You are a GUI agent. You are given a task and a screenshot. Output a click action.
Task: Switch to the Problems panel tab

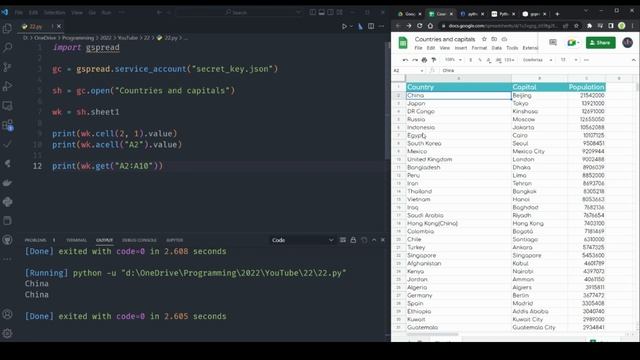36,240
